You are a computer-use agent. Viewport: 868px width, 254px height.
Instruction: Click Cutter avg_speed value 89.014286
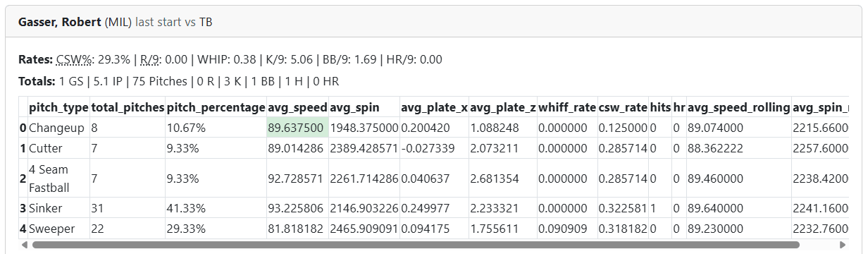[297, 148]
